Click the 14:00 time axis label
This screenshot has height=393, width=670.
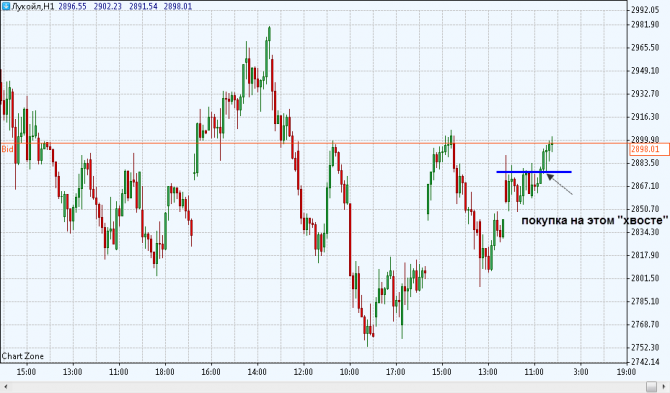(x=257, y=372)
